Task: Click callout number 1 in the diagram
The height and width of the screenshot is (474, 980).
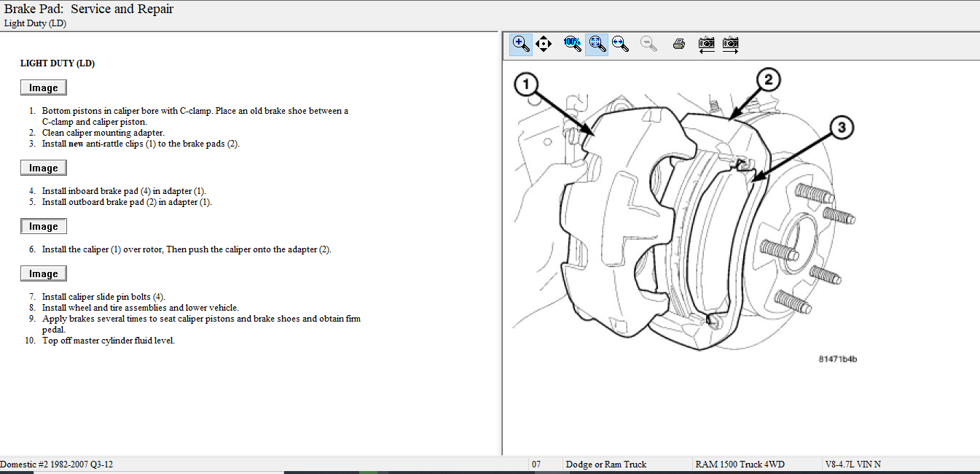Action: tap(527, 85)
